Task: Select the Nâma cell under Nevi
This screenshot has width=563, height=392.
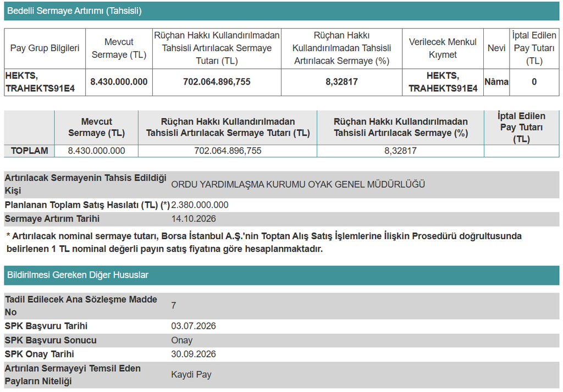Action: pos(496,82)
